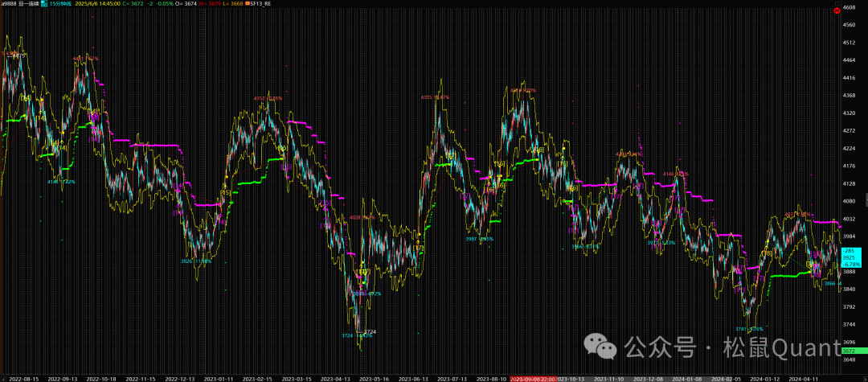The height and width of the screenshot is (382, 868).
Task: Click the 4032 price level on right axis
Action: [850, 219]
